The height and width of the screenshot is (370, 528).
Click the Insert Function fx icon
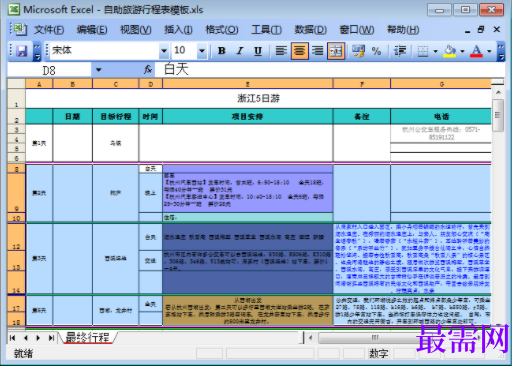147,70
